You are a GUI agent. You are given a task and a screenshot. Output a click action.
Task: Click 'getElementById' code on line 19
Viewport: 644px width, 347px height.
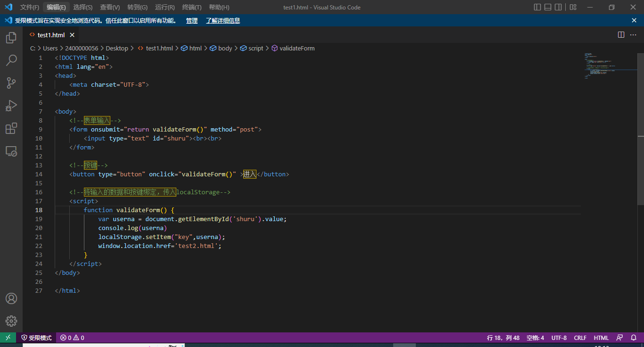click(204, 219)
